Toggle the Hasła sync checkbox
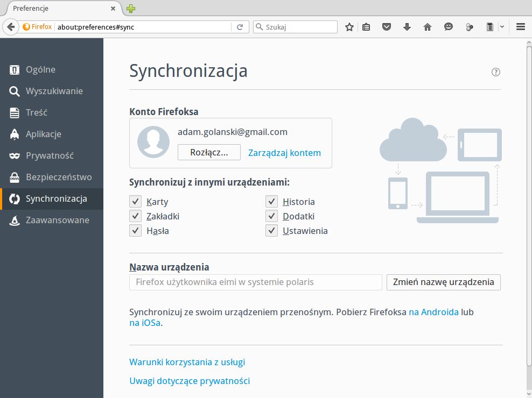The width and height of the screenshot is (532, 398). tap(135, 231)
